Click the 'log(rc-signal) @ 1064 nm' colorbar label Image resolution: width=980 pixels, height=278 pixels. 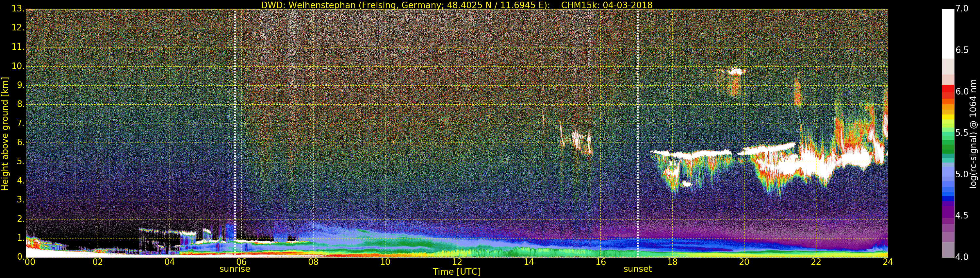pyautogui.click(x=973, y=134)
